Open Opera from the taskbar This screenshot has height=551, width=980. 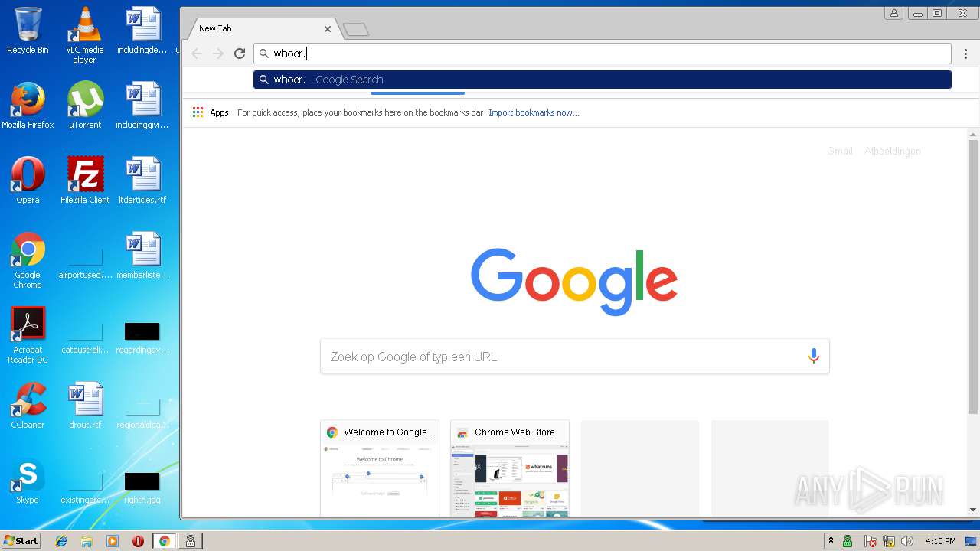138,541
